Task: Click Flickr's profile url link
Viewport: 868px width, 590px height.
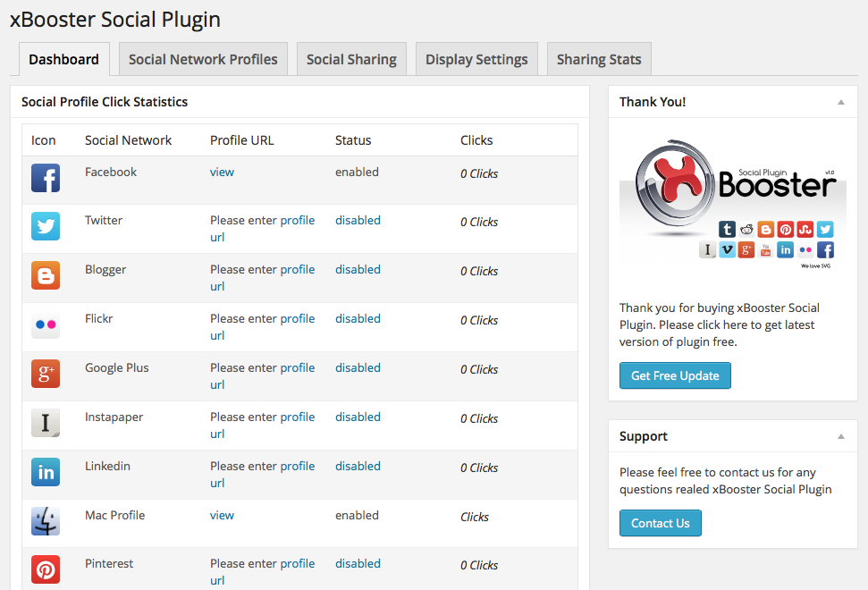Action: (298, 319)
